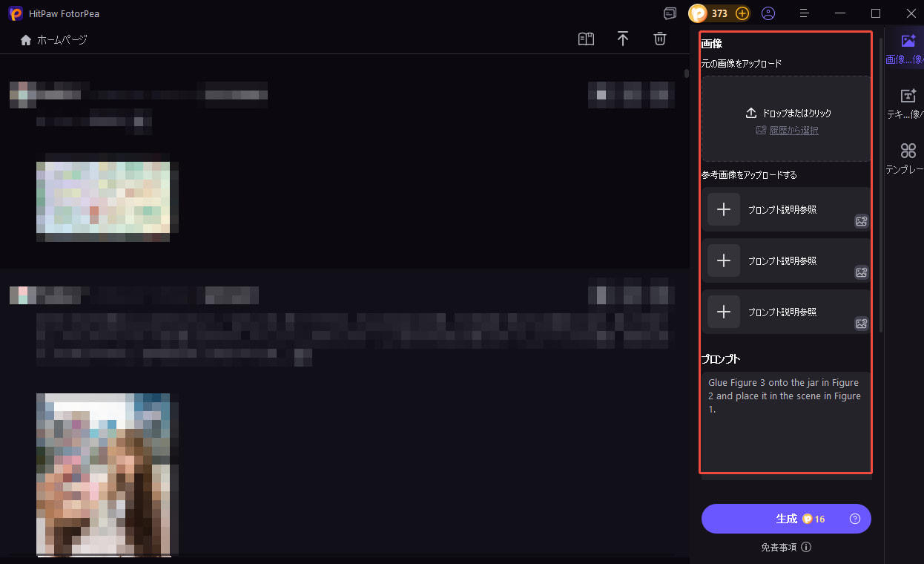Viewport: 924px width, 564px height.
Task: Open the feedback message icon in title bar
Action: point(670,13)
